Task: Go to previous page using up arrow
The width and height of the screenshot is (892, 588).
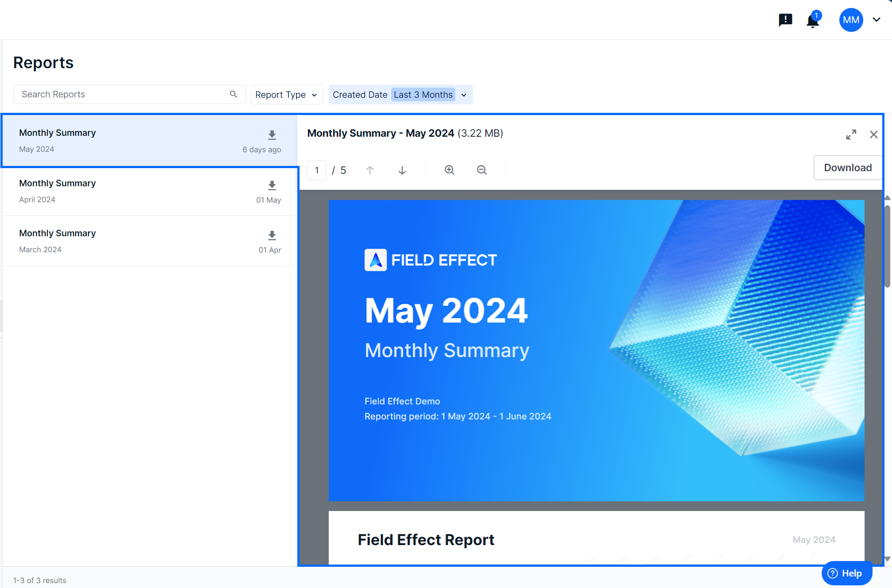Action: [370, 170]
